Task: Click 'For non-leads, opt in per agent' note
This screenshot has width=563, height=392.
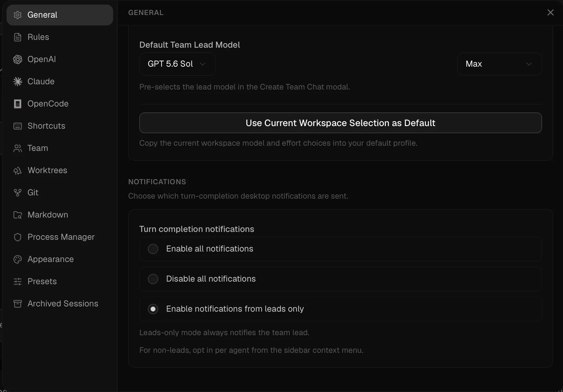Action: point(251,350)
